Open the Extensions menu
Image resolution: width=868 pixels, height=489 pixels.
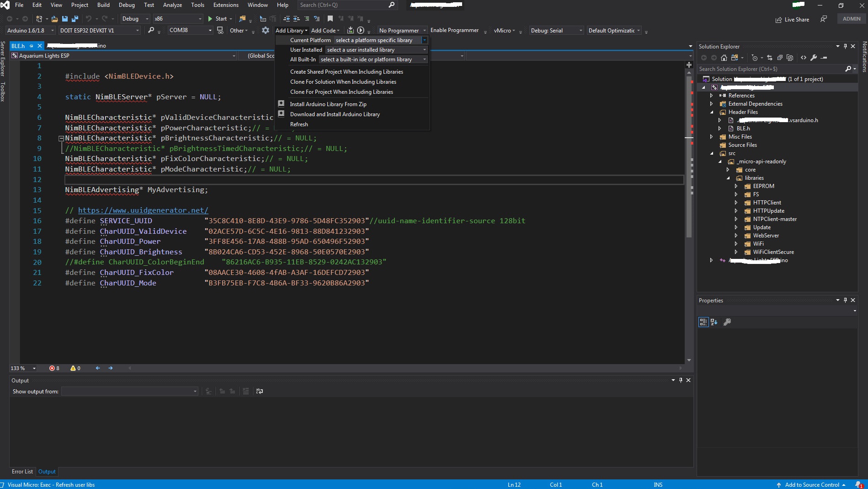click(226, 5)
